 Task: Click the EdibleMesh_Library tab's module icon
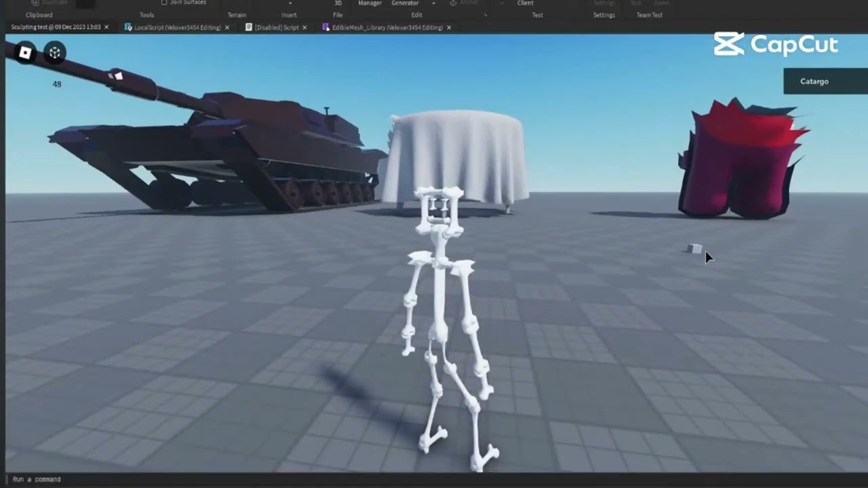(x=326, y=28)
